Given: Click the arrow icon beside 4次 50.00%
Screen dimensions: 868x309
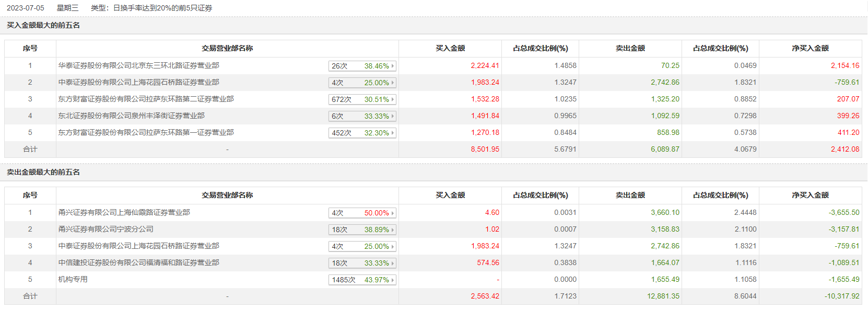Looking at the screenshot, I should (393, 213).
